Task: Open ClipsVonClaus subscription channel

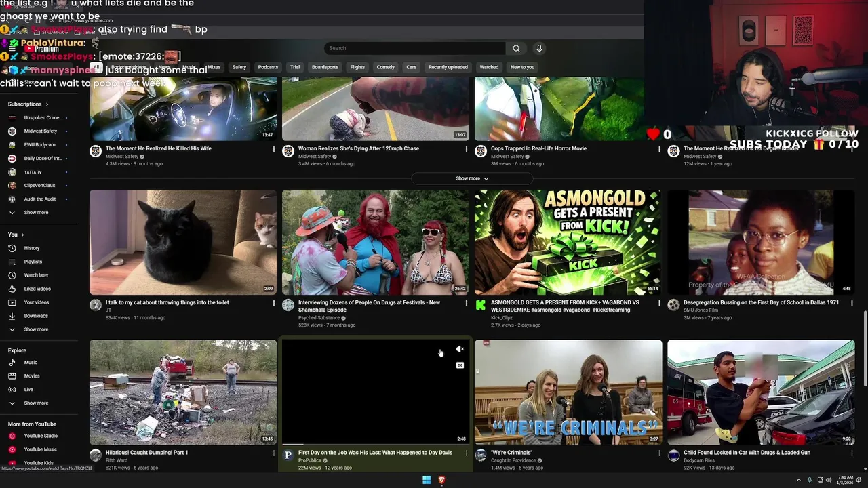Action: 39,186
